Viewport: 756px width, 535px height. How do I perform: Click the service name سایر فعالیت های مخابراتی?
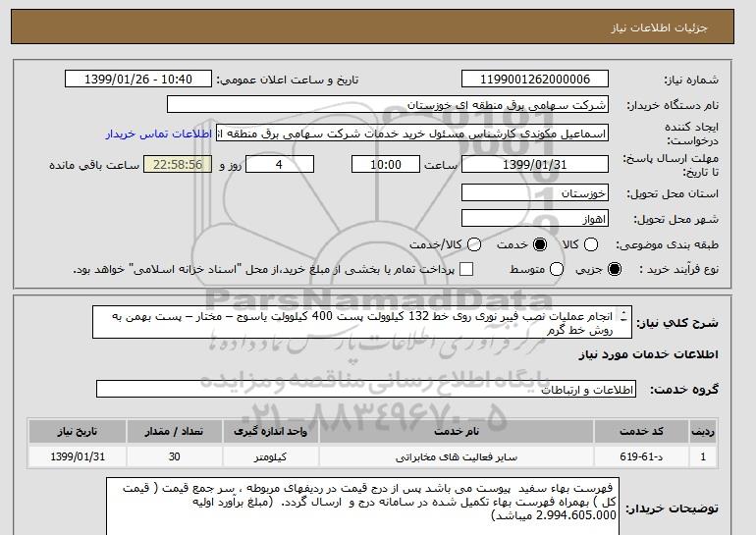[457, 456]
